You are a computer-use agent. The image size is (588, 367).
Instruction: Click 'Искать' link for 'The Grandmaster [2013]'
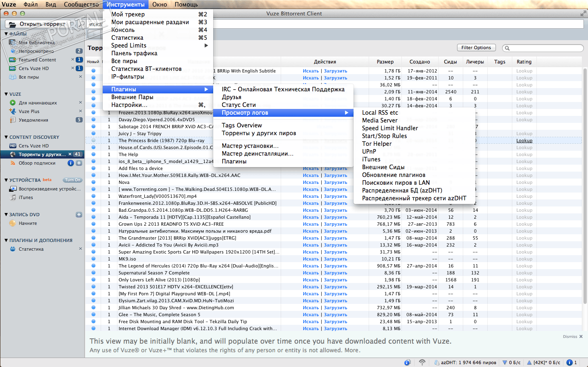coord(311,238)
